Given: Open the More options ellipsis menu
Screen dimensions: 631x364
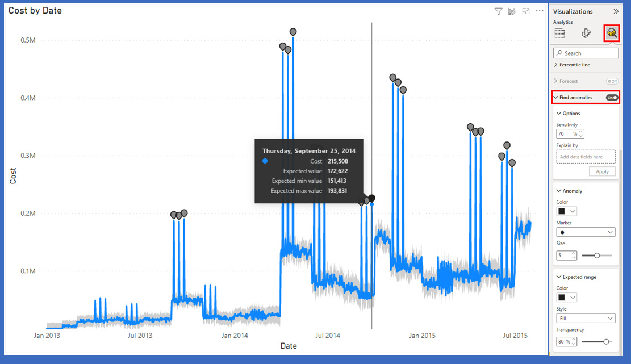Looking at the screenshot, I should (540, 11).
